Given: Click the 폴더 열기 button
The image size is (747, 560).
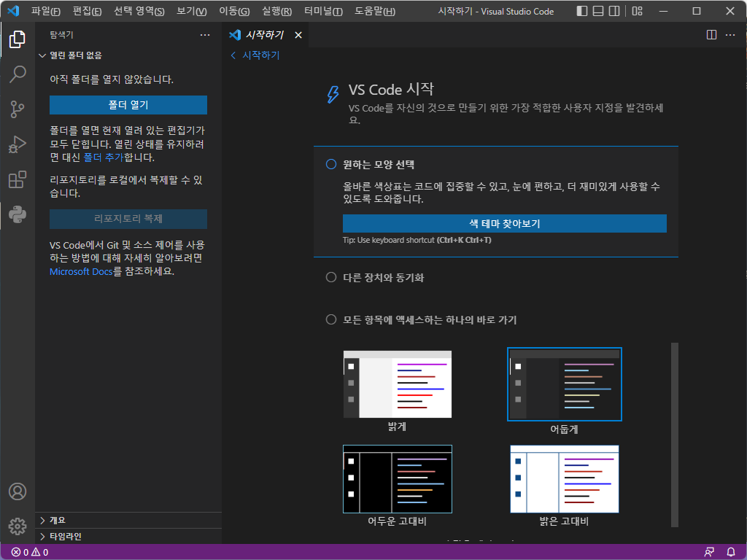Looking at the screenshot, I should [128, 105].
